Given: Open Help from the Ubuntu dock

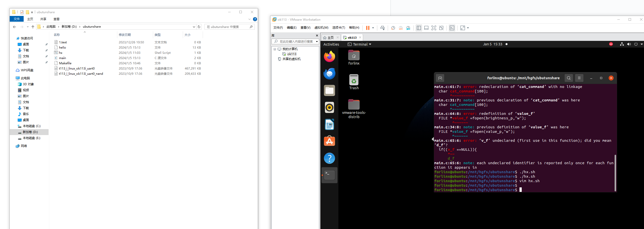Looking at the screenshot, I should 329,158.
